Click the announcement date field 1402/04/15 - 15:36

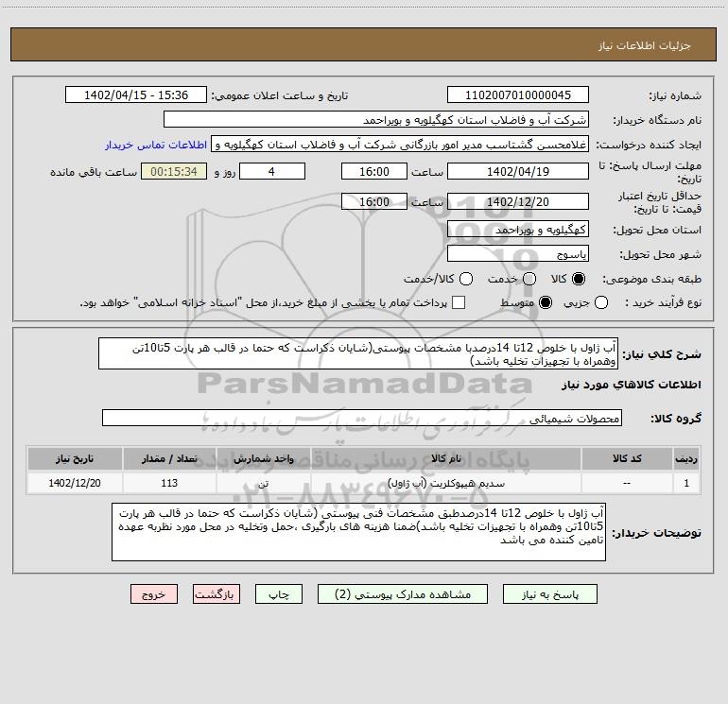point(136,94)
